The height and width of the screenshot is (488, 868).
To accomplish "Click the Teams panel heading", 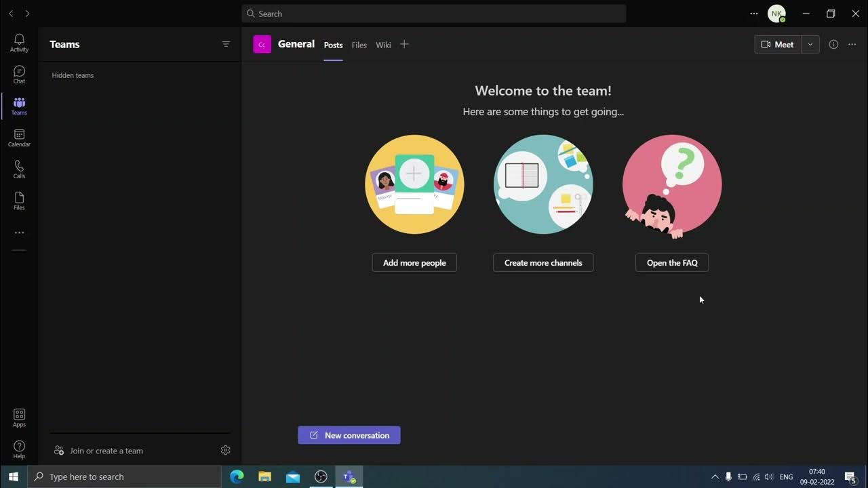I will [64, 44].
